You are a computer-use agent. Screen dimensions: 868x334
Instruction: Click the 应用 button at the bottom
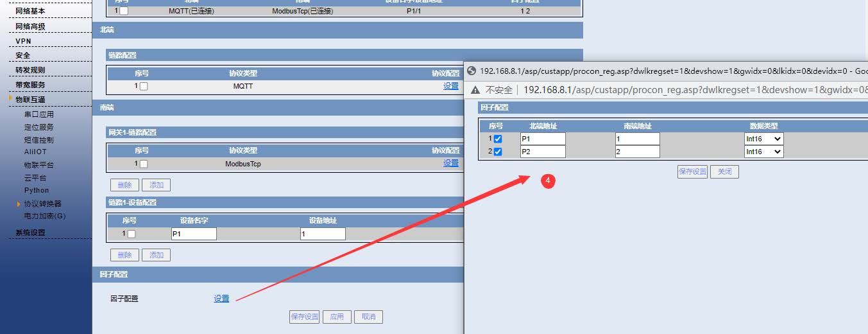337,317
